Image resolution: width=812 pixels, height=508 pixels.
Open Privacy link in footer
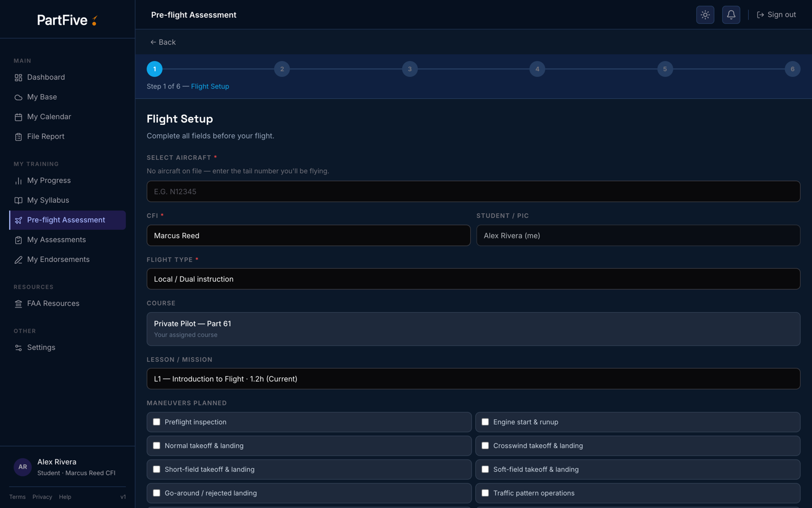click(x=42, y=497)
